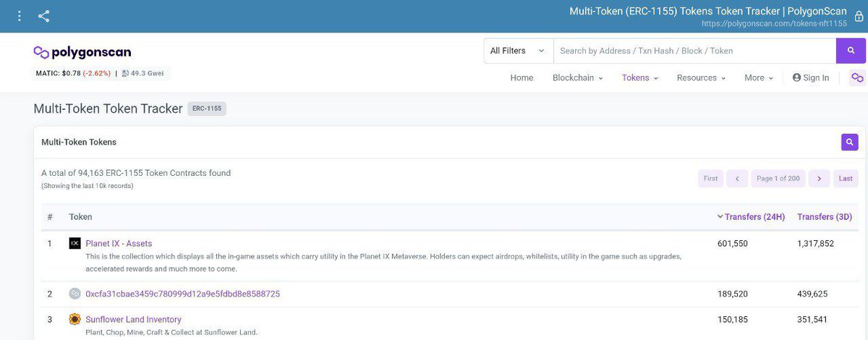The width and height of the screenshot is (868, 340).
Task: Click the share icon in top bar
Action: tap(44, 16)
